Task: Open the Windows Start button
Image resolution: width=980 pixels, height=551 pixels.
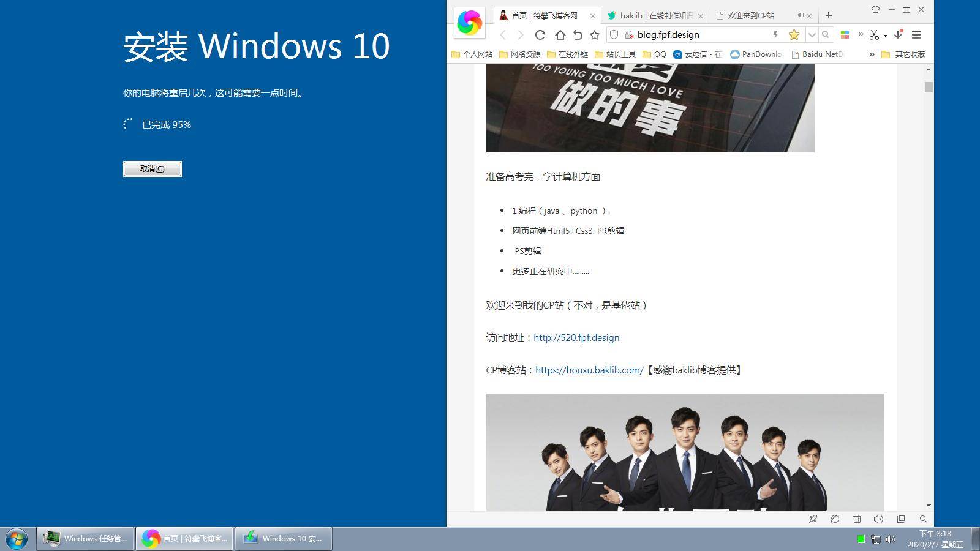Action: click(17, 539)
